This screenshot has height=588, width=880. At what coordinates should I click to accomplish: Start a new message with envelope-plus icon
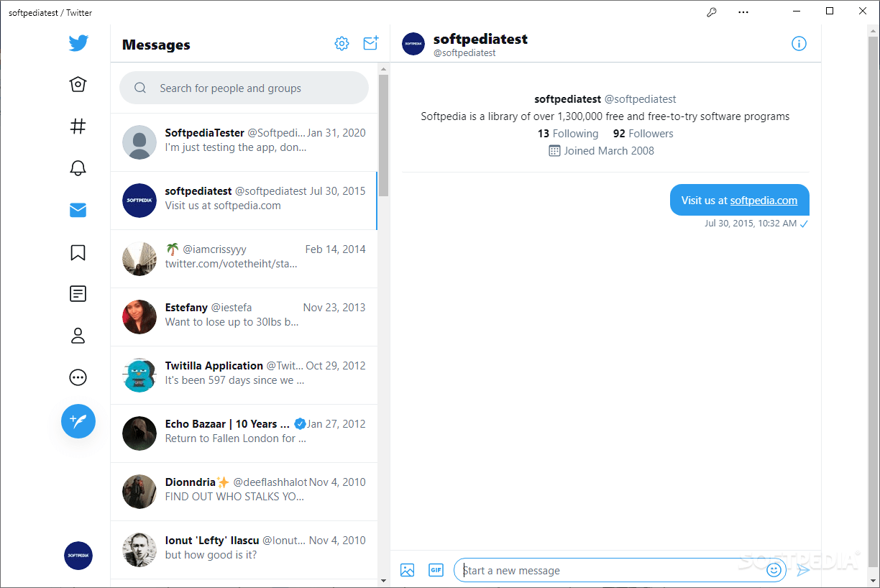pyautogui.click(x=370, y=44)
